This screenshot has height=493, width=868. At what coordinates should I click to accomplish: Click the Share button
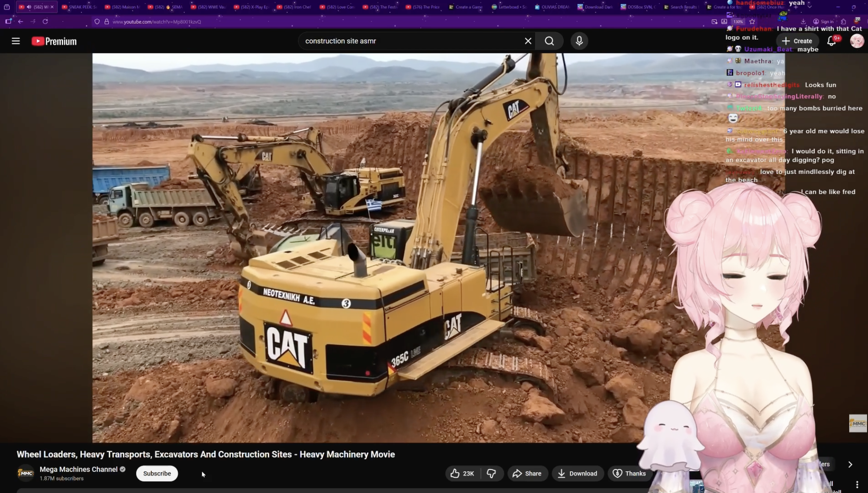pyautogui.click(x=527, y=473)
